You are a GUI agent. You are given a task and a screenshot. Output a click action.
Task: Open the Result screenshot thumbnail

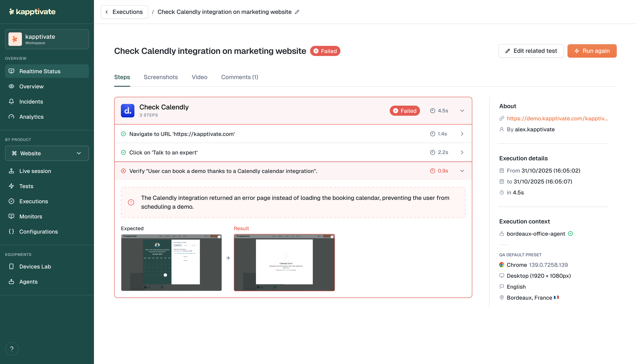[x=284, y=262]
